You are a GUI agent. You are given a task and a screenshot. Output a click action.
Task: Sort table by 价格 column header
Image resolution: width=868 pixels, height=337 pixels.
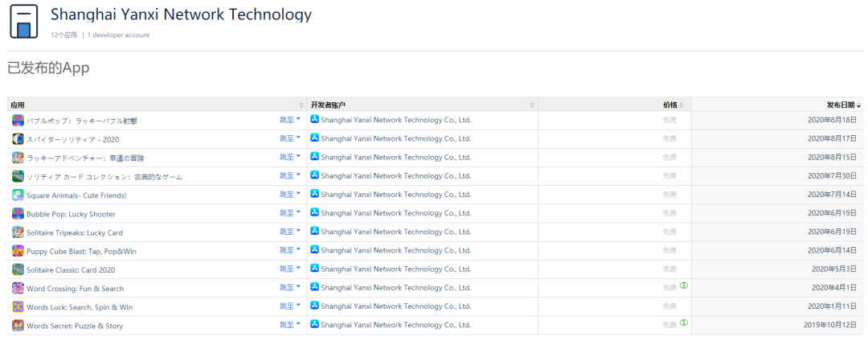tap(670, 105)
